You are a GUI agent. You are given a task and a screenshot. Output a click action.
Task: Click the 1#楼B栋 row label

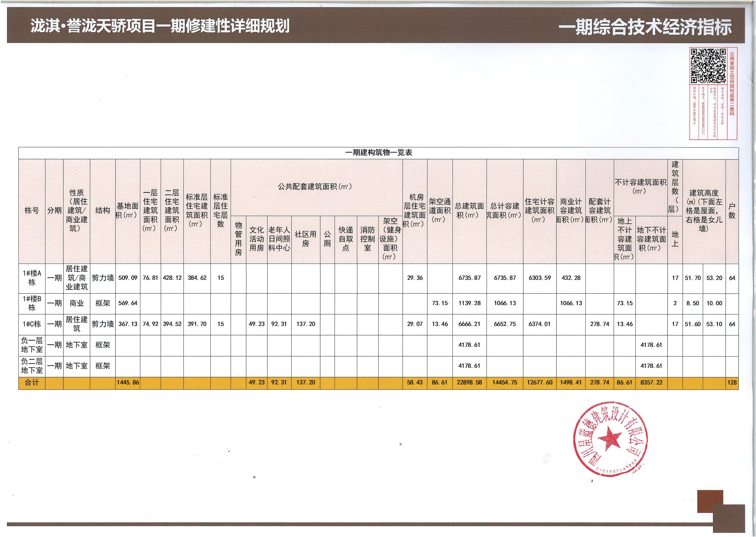tap(32, 303)
